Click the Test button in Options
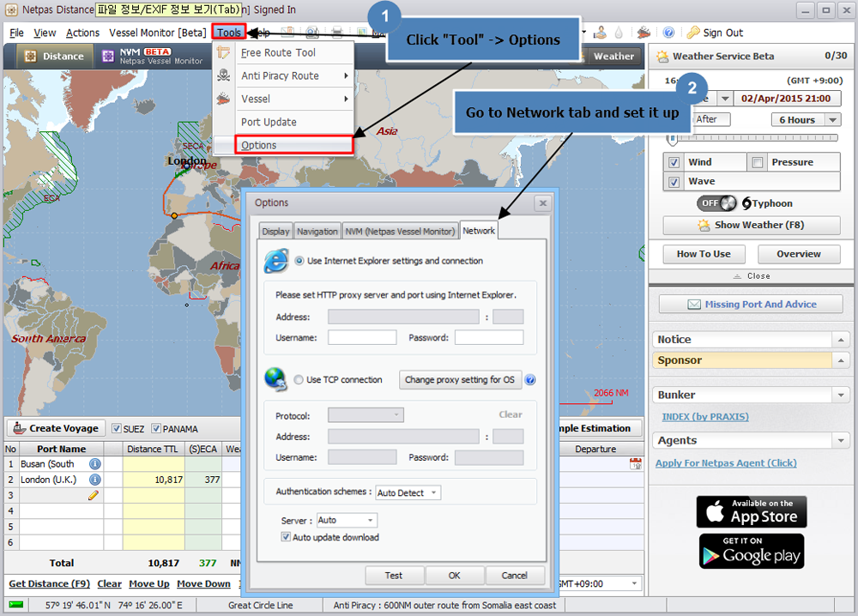The width and height of the screenshot is (858, 616). tap(394, 576)
